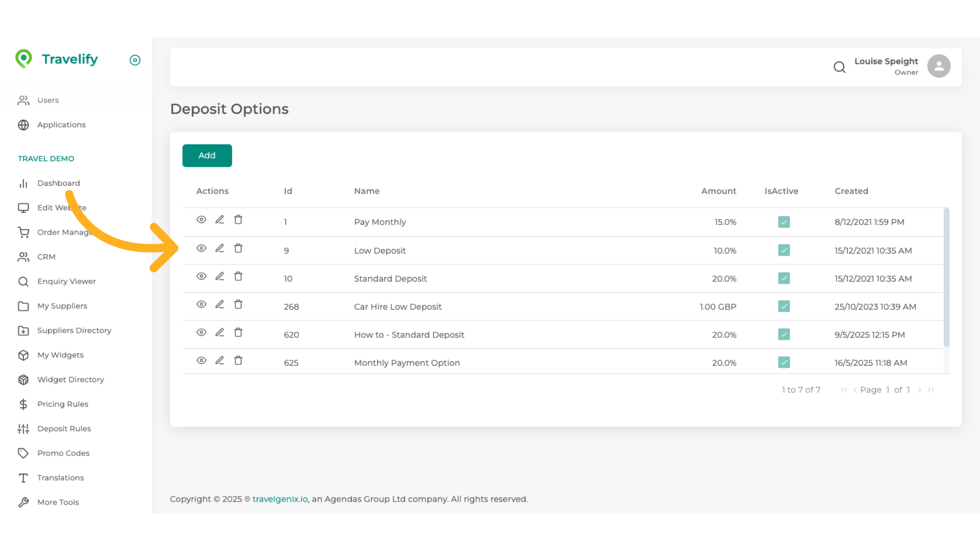
Task: Click pencil icon for Standard Deposit
Action: click(219, 277)
